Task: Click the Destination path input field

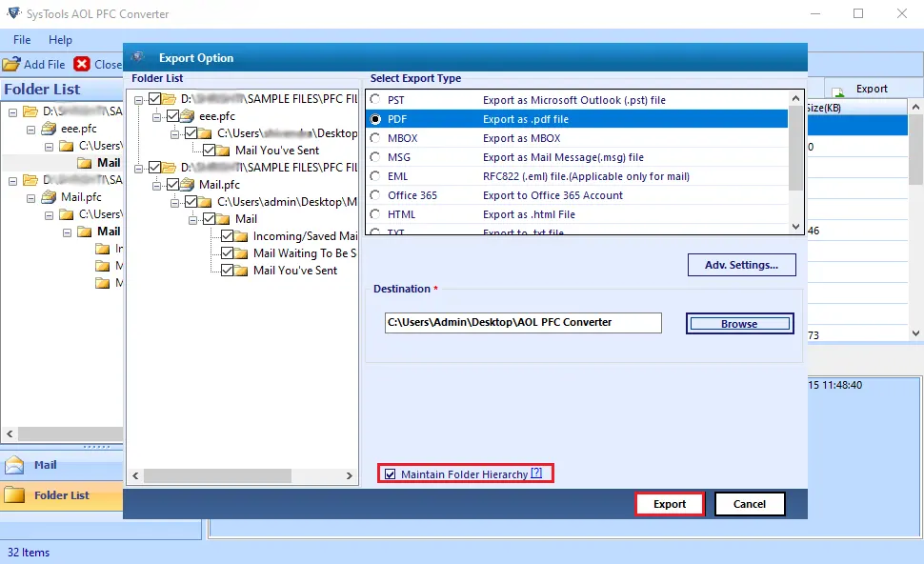Action: pyautogui.click(x=523, y=322)
